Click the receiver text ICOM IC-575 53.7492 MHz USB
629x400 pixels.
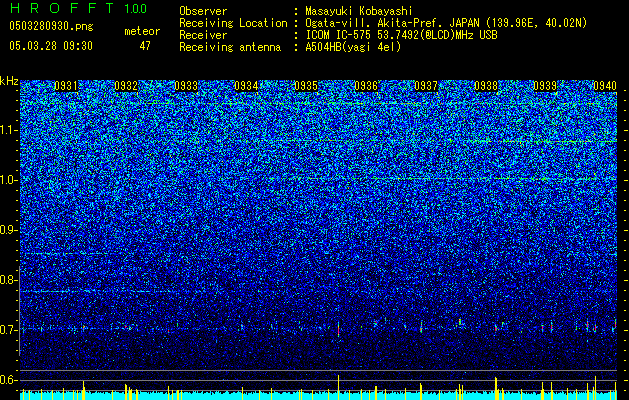pos(401,35)
